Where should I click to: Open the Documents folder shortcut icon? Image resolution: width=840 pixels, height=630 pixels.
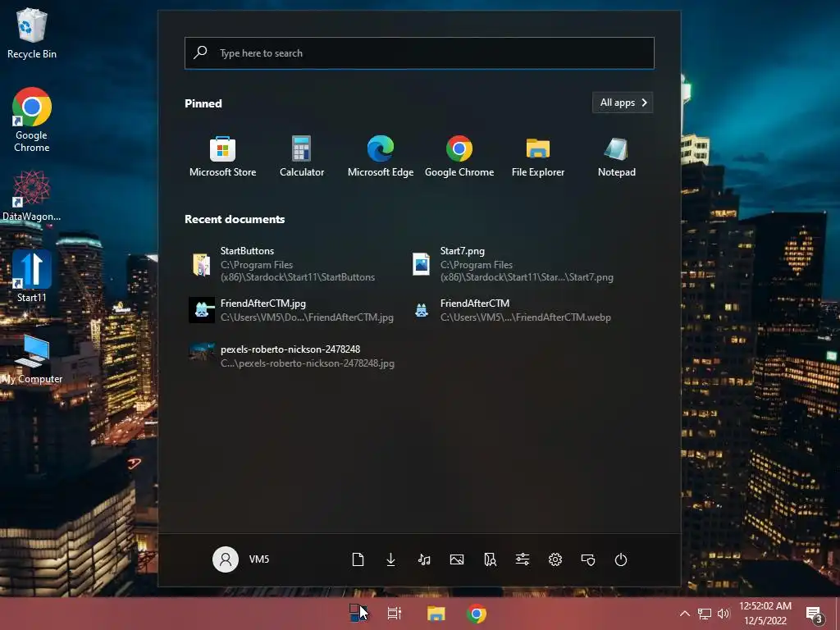[x=358, y=559]
